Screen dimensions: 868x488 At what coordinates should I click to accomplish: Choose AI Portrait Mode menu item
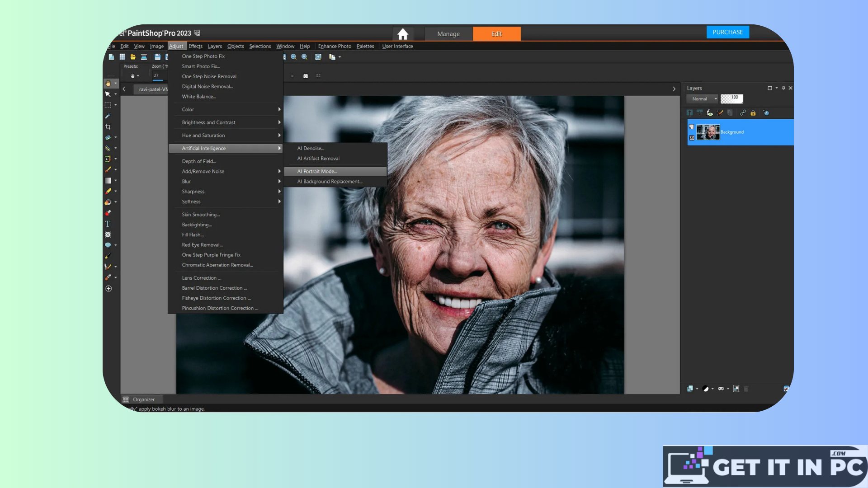pyautogui.click(x=335, y=172)
